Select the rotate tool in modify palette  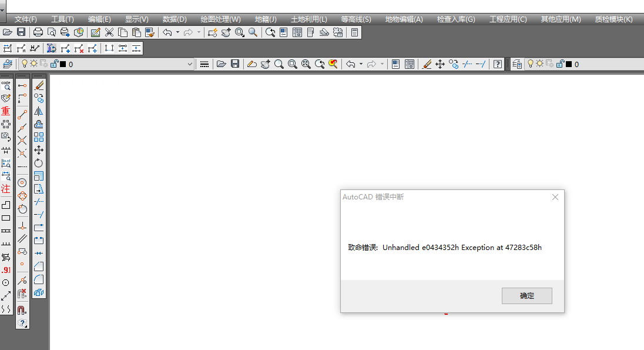pos(39,163)
